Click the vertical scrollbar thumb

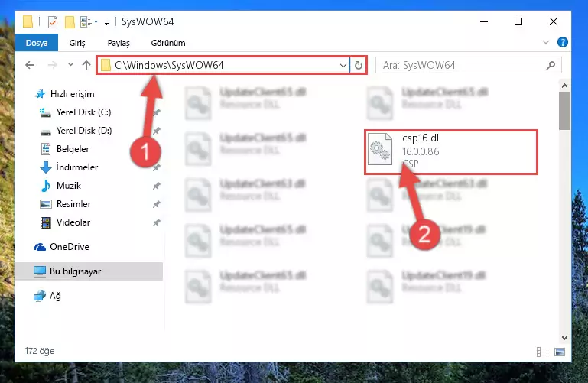pos(564,111)
